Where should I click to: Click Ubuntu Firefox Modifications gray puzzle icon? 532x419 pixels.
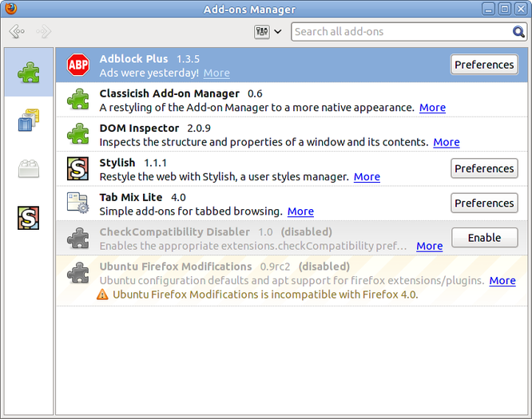pos(78,273)
